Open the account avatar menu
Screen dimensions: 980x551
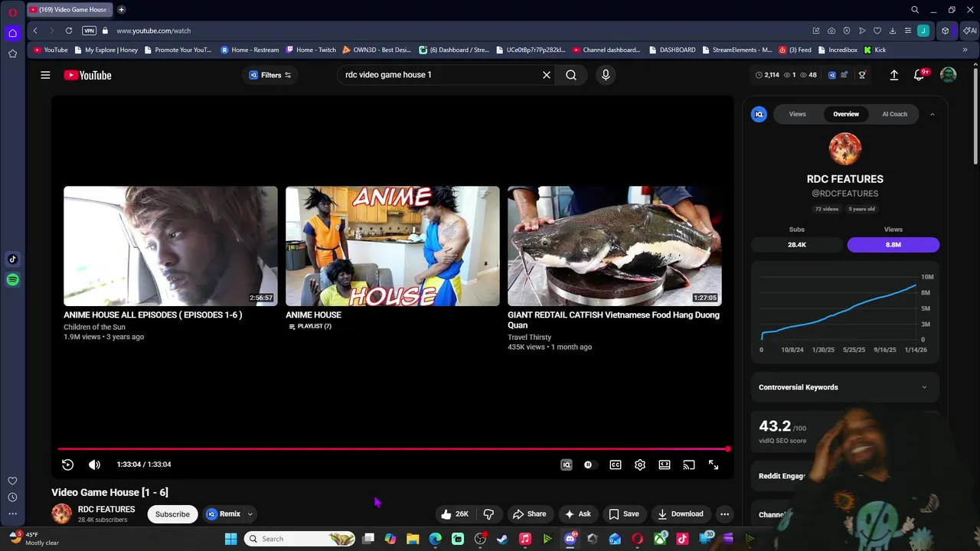click(948, 75)
